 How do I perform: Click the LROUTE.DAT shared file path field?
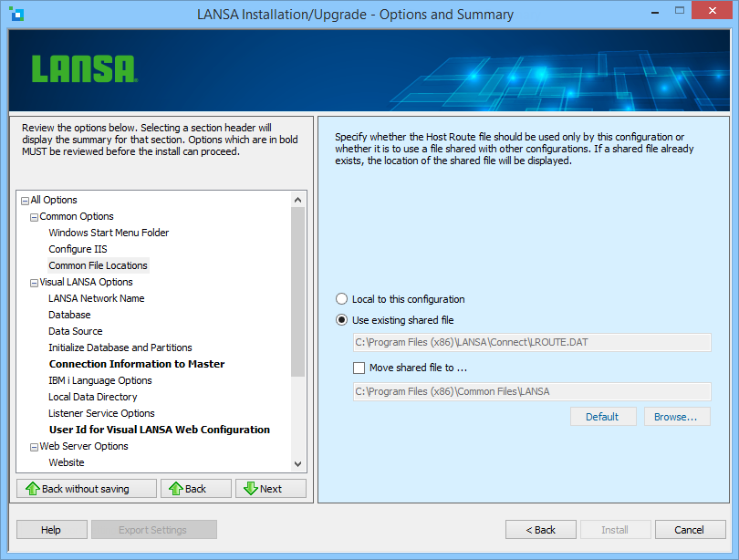(532, 342)
